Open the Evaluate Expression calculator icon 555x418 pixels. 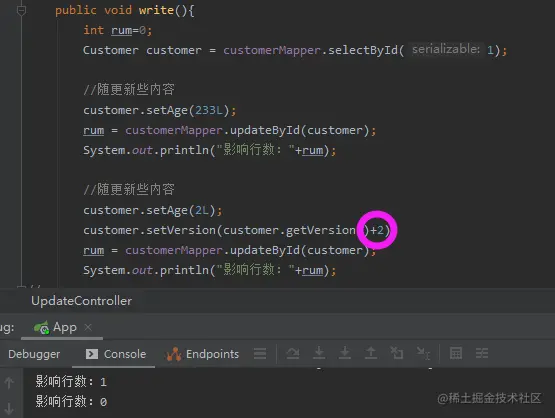pos(456,353)
